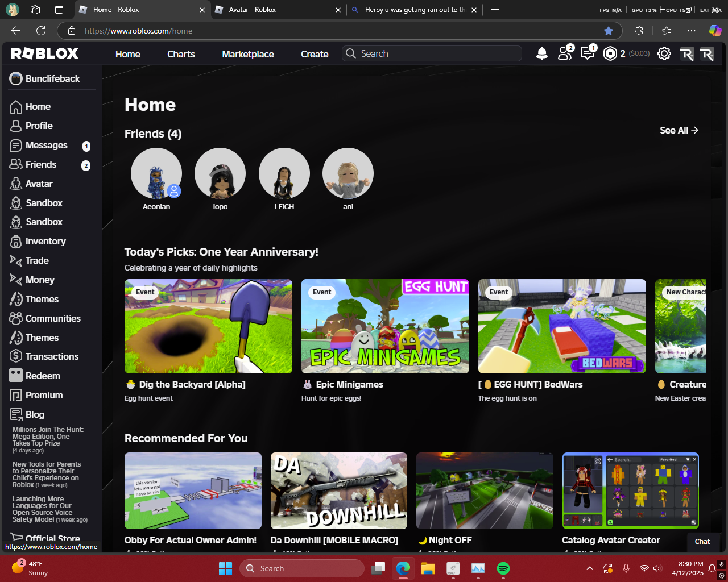Open browser settings and more menu
The height and width of the screenshot is (582, 728).
[691, 31]
